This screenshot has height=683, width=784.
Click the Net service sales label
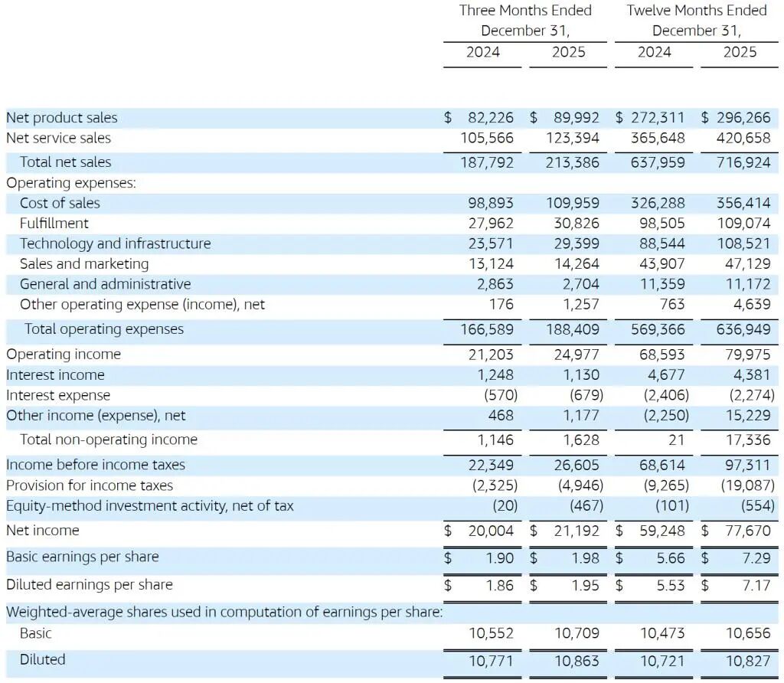[58, 138]
